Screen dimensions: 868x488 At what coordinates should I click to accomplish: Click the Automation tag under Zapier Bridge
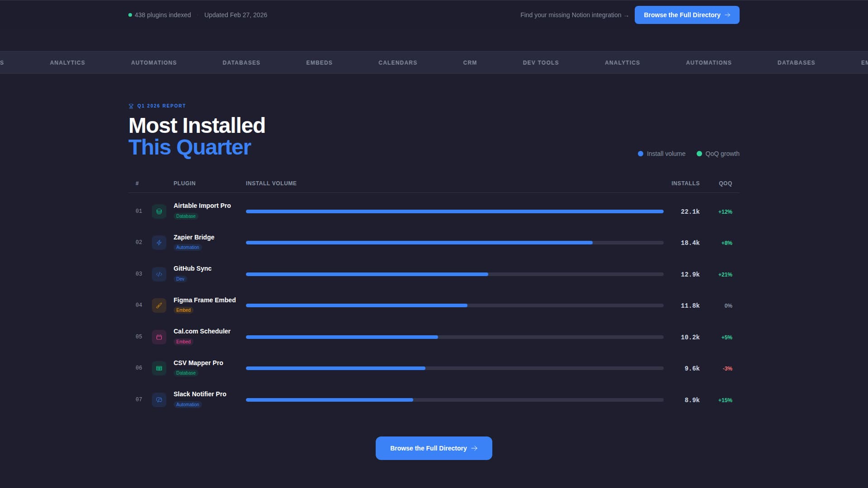[x=188, y=248]
